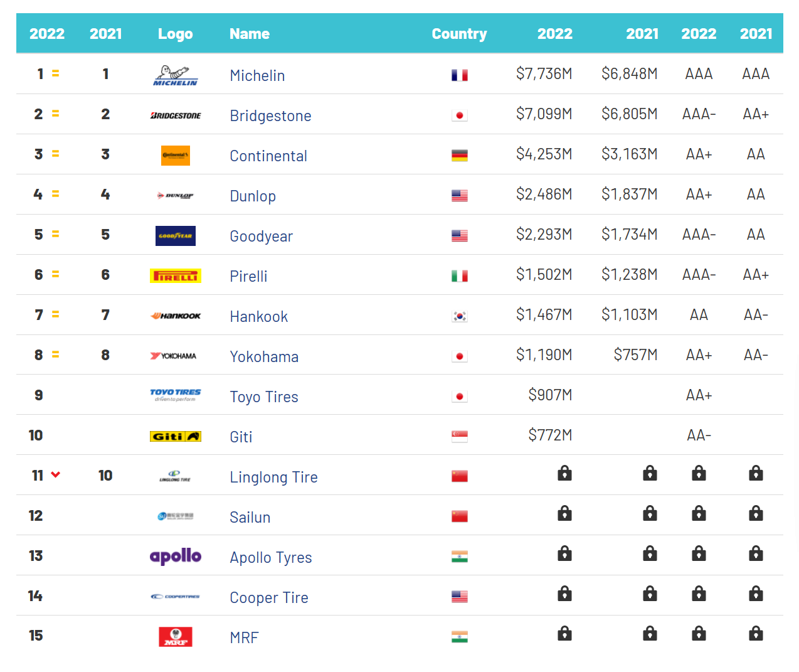Image resolution: width=799 pixels, height=672 pixels.
Task: Click the 2021 value lock for Sailun
Action: pos(650,513)
